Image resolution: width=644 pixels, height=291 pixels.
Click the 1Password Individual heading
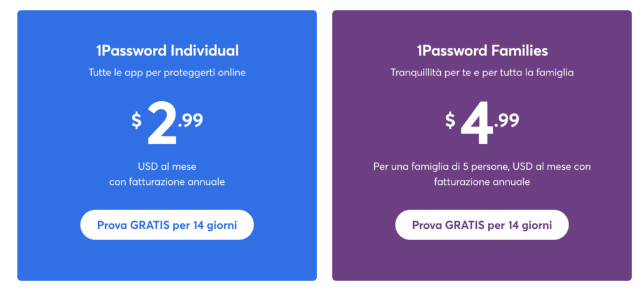coord(167,50)
